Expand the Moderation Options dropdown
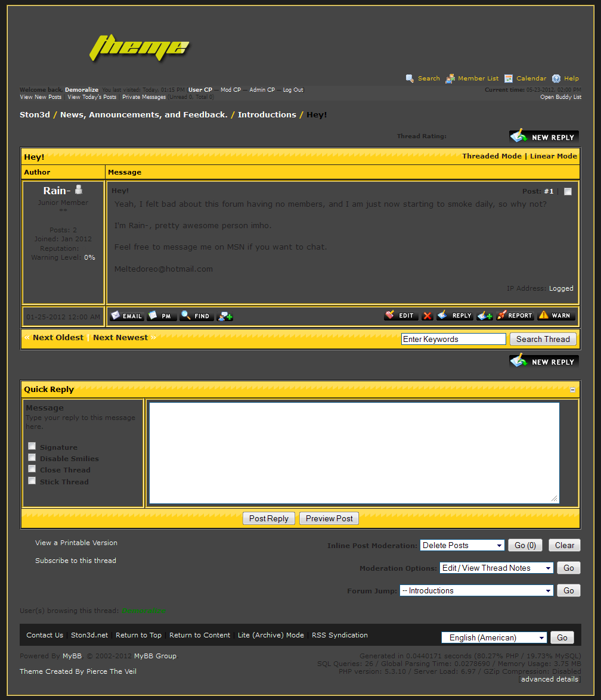601x700 pixels. 496,568
